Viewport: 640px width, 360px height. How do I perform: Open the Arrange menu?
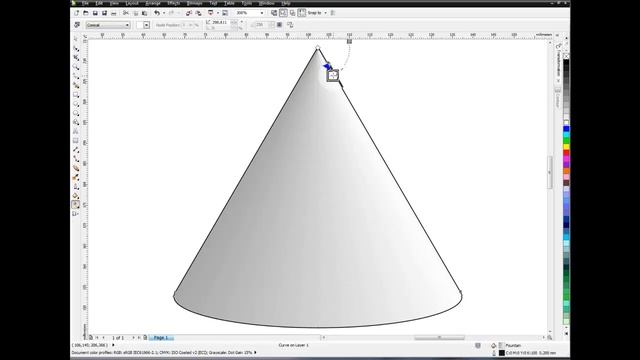[x=153, y=3]
